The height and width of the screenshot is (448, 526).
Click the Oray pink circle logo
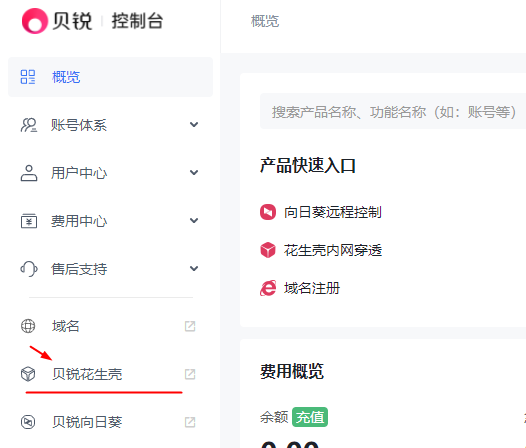click(x=35, y=21)
